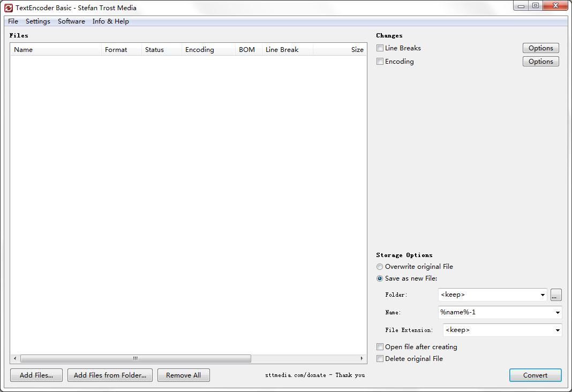Enable the Encoding change option
The width and height of the screenshot is (572, 392).
380,61
